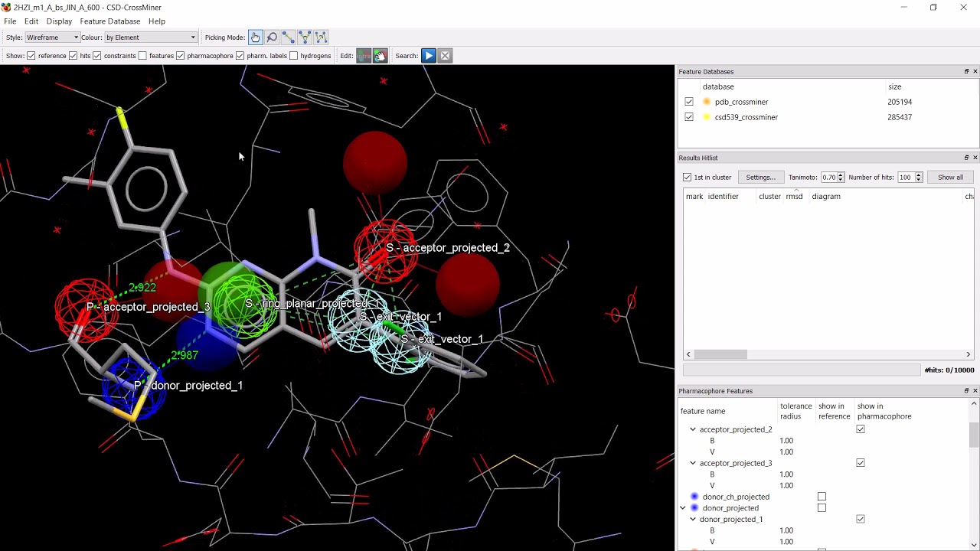980x551 pixels.
Task: Open the Style Wireframe dropdown
Action: [52, 37]
